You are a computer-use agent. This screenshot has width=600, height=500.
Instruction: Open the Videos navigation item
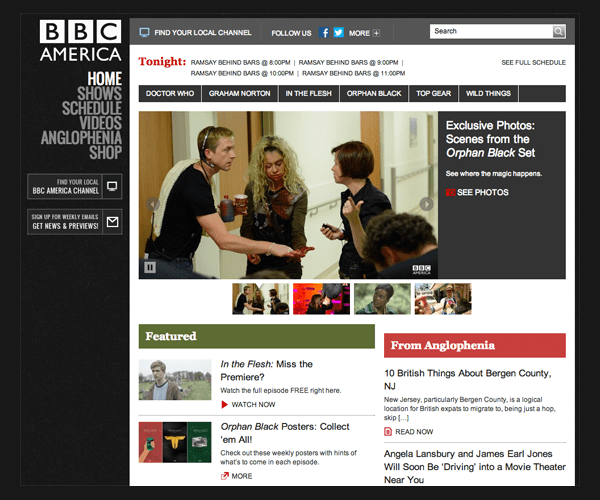pos(101,123)
